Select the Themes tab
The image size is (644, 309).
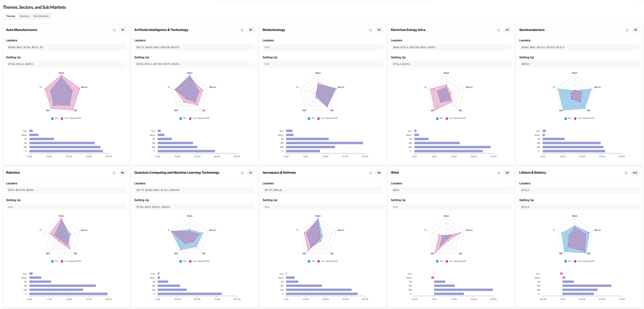[x=10, y=16]
